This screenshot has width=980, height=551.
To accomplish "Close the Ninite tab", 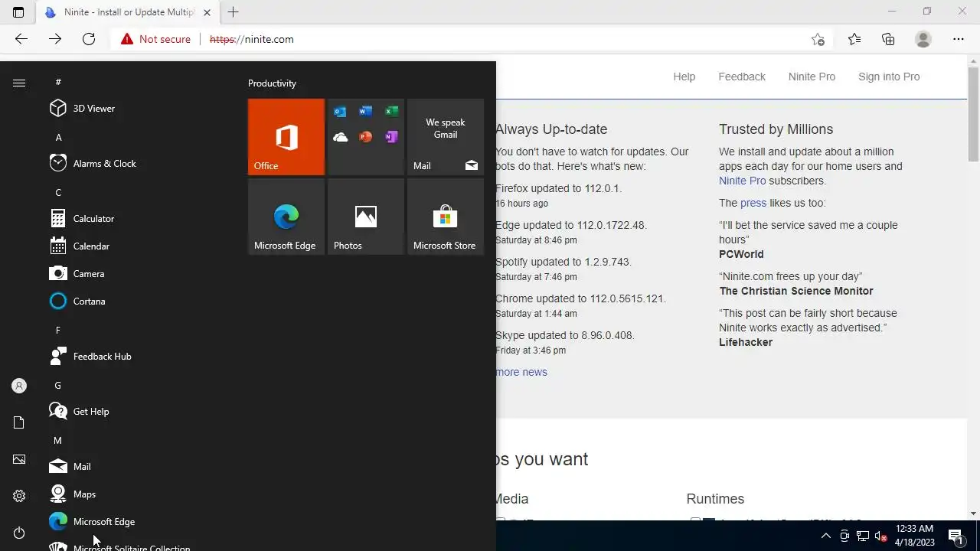I will (x=207, y=12).
